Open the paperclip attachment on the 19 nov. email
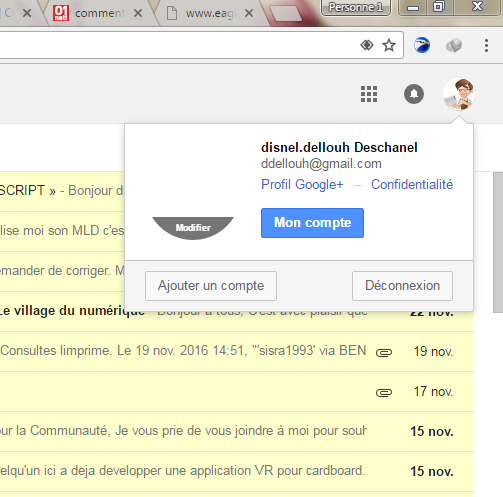This screenshot has height=497, width=503. click(384, 352)
